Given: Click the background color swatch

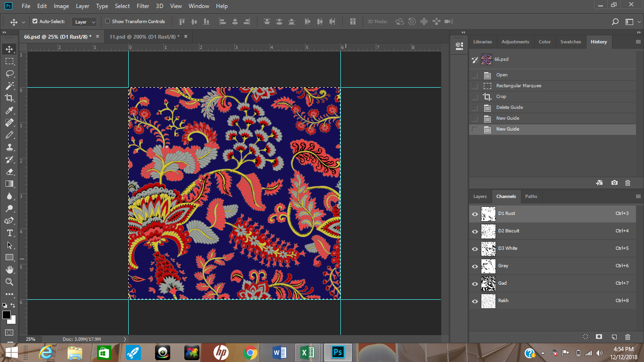Looking at the screenshot, I should click(x=12, y=320).
